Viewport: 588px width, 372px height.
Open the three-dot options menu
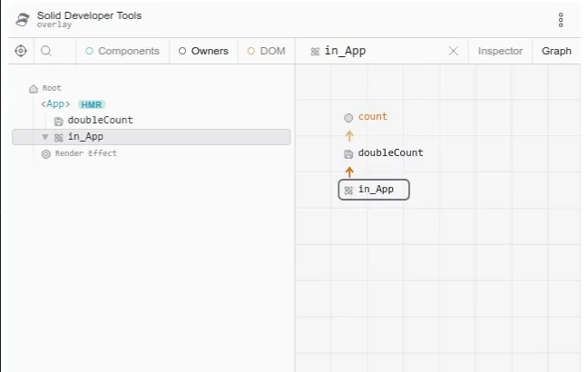pos(561,20)
